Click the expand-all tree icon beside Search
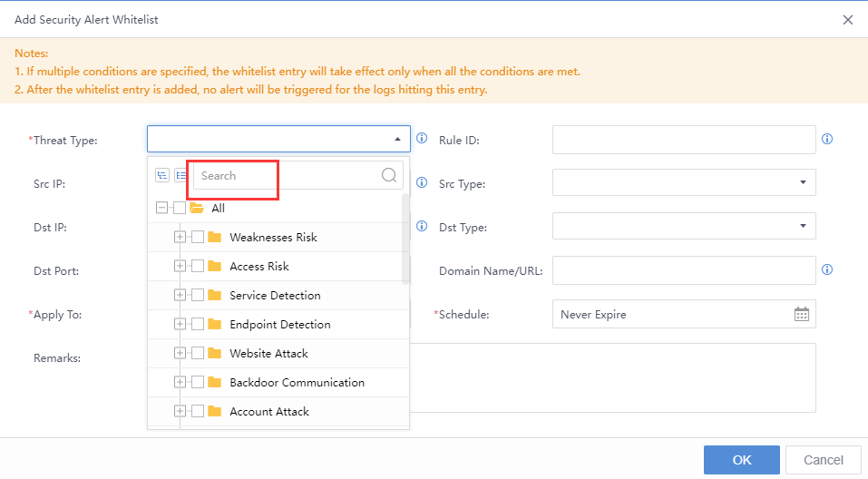This screenshot has height=479, width=868. click(162, 176)
